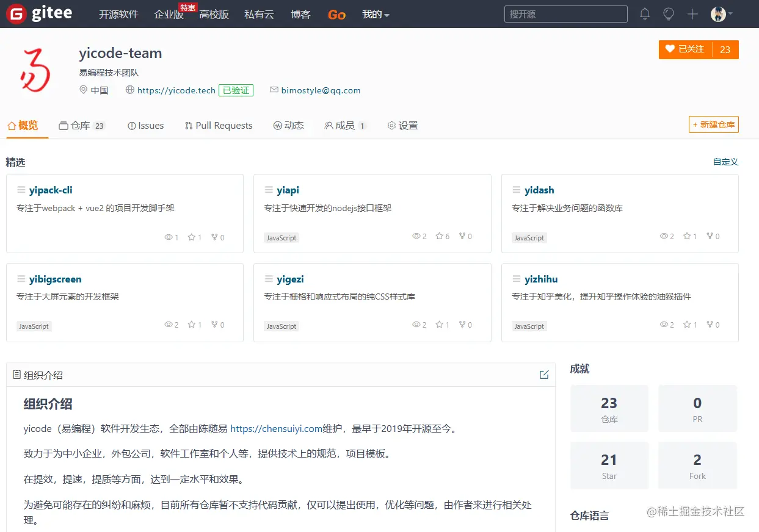Click the edit icon for 组织介绍
The image size is (759, 532).
[544, 375]
